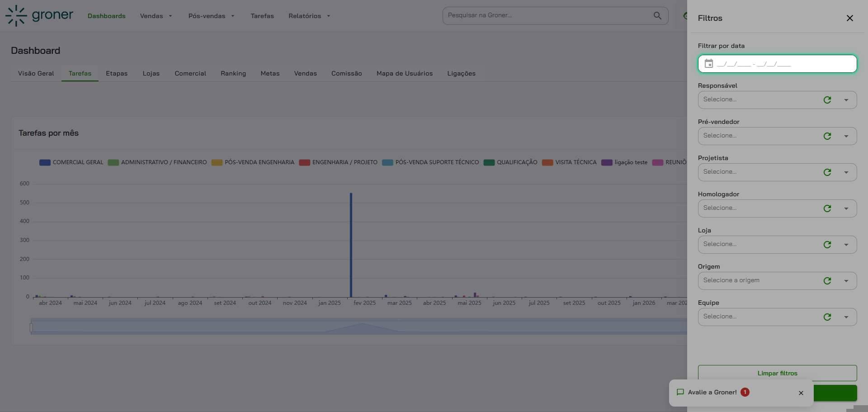Viewport: 868px width, 412px height.
Task: Open Tarefas in top navigation
Action: tap(262, 16)
